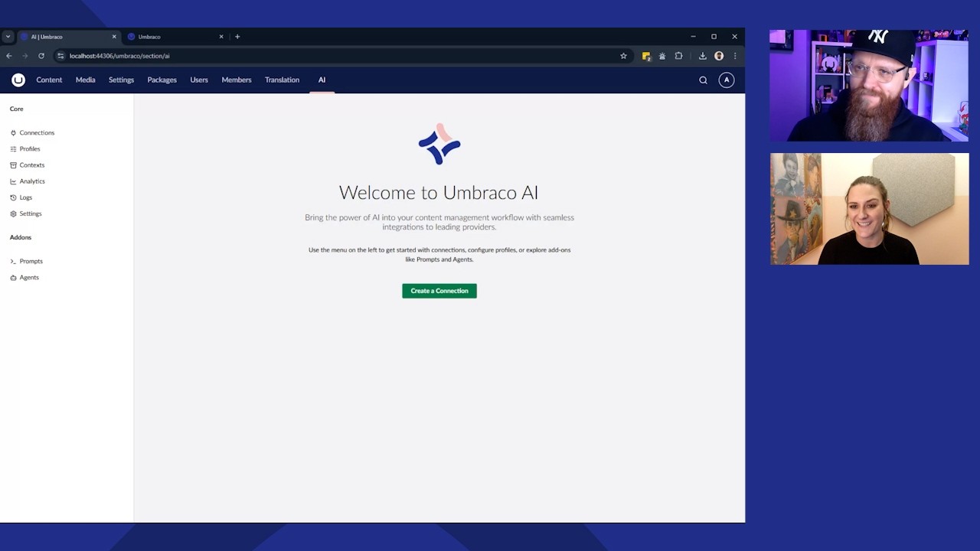The width and height of the screenshot is (980, 551).
Task: Click the 'Create a Connection' button
Action: (439, 291)
